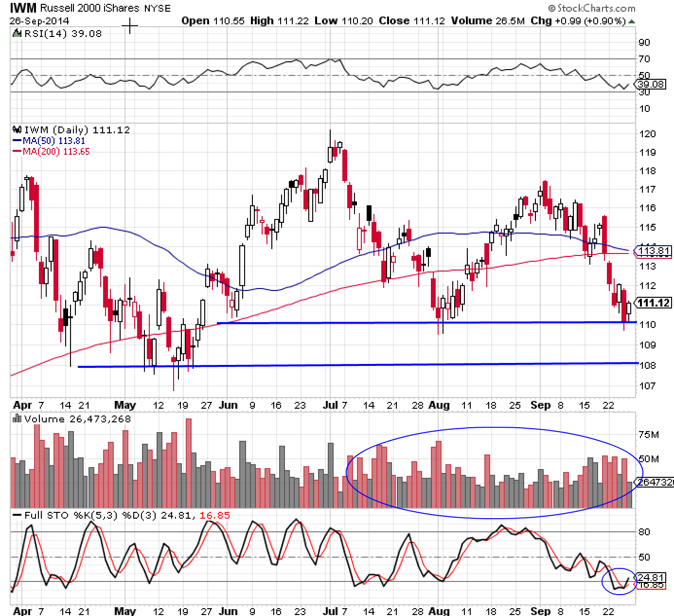Click the 120 price axis label

click(648, 134)
